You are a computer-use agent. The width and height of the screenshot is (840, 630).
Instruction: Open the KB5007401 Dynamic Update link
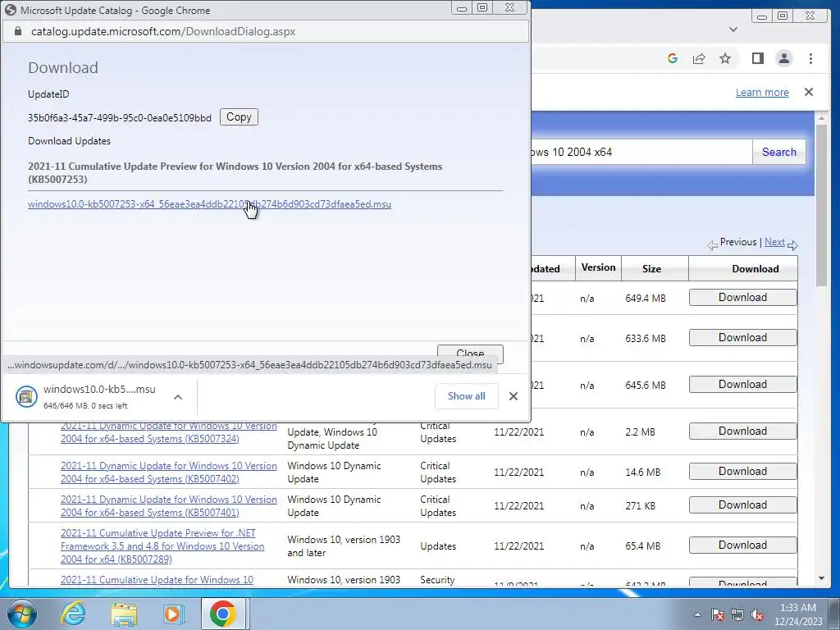tap(169, 505)
